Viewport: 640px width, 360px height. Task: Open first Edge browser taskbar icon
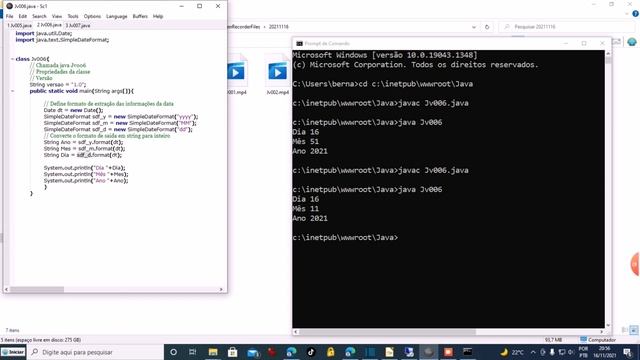291,352
